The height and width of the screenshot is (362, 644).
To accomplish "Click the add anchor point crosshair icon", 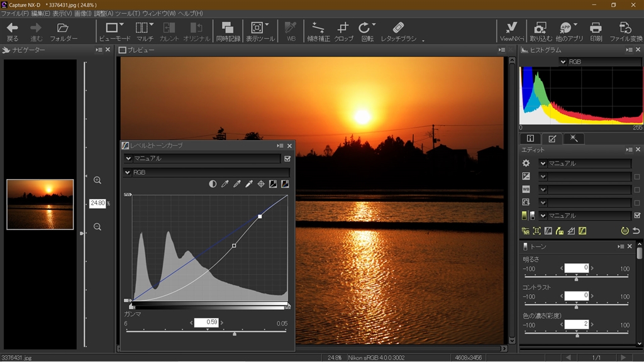I will click(261, 184).
